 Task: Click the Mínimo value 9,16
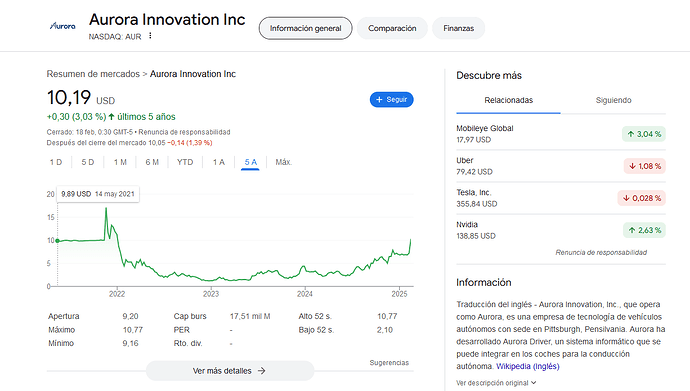point(130,343)
